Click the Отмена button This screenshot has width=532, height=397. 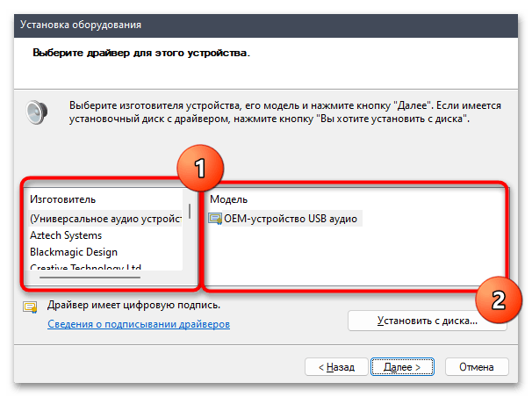click(477, 367)
